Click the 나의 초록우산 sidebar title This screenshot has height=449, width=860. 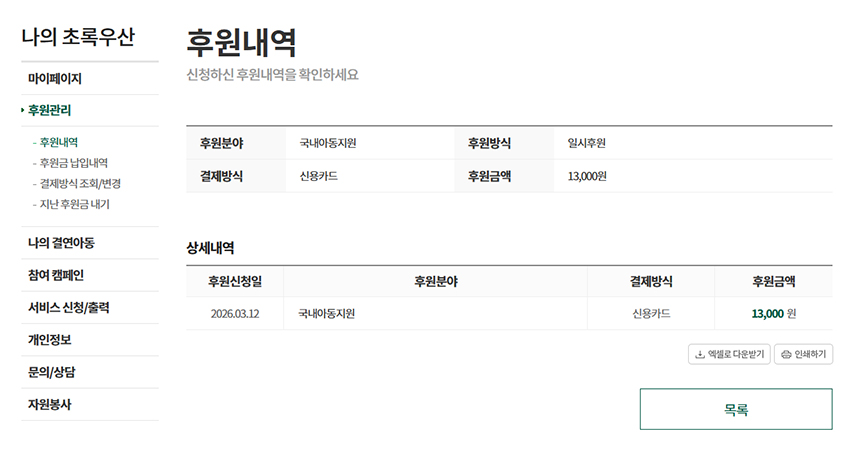click(78, 38)
